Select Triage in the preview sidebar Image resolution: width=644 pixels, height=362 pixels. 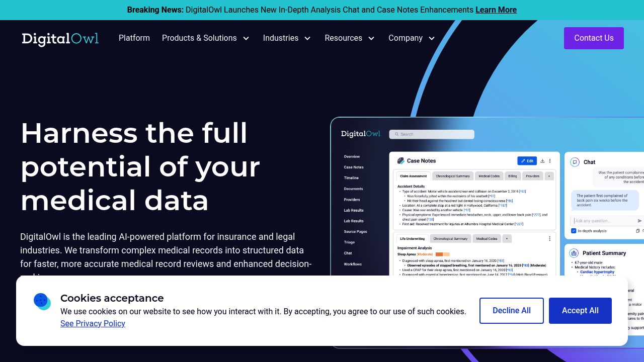click(349, 242)
